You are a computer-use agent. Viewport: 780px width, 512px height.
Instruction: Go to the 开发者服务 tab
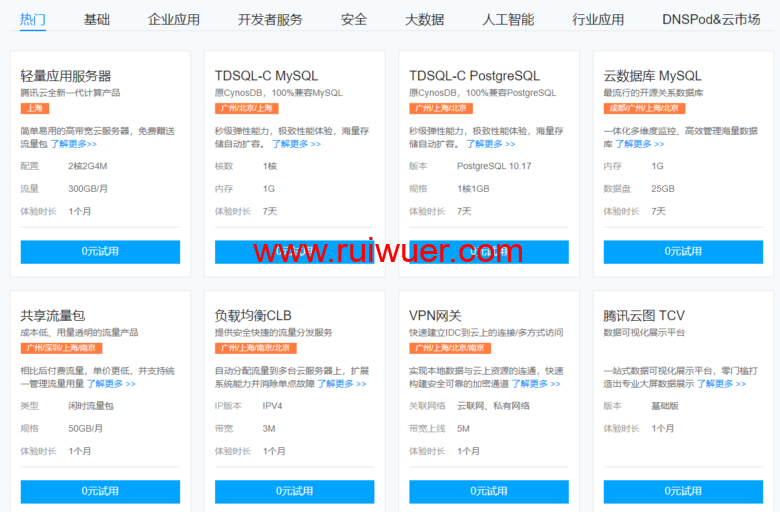point(270,19)
